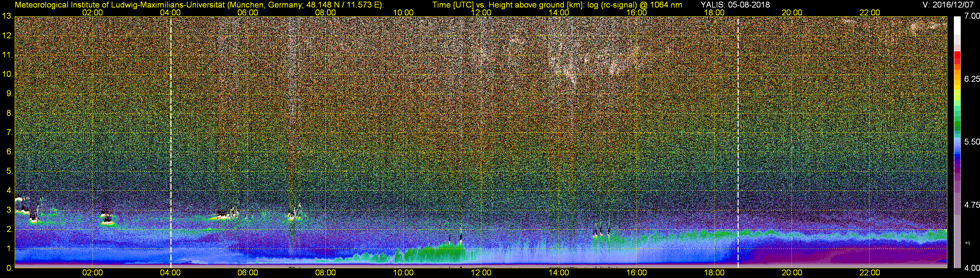Click the 7.00 value on the color scale

972,16
